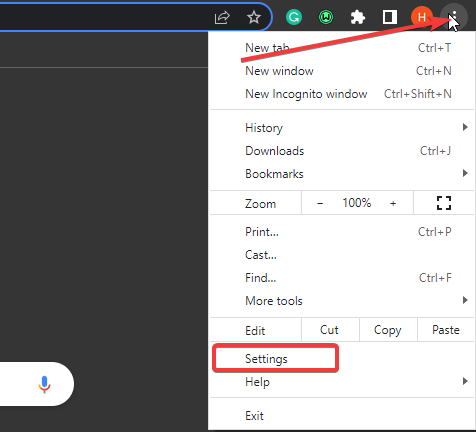Screen dimensions: 476x432
Task: Start voice search with microphone icon
Action: [44, 384]
